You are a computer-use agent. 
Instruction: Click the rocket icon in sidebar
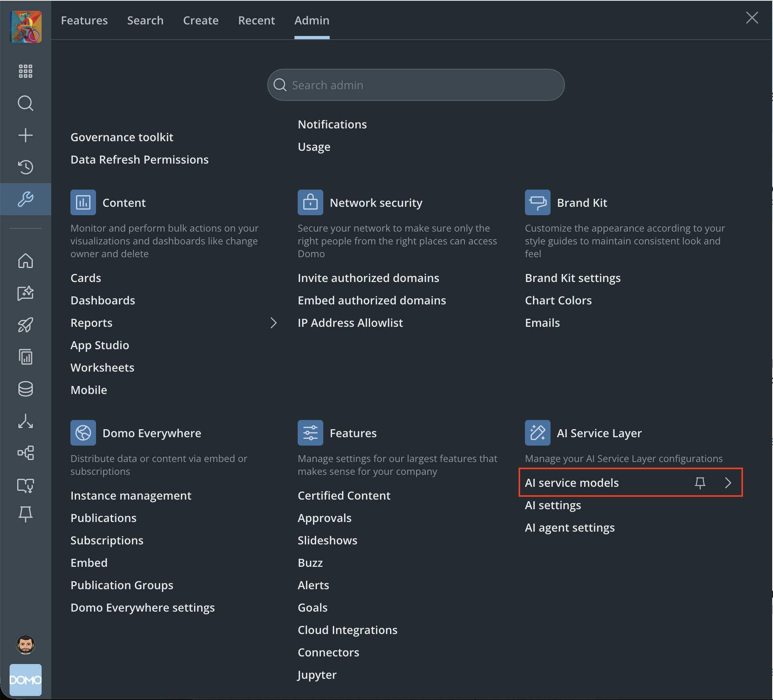(26, 325)
